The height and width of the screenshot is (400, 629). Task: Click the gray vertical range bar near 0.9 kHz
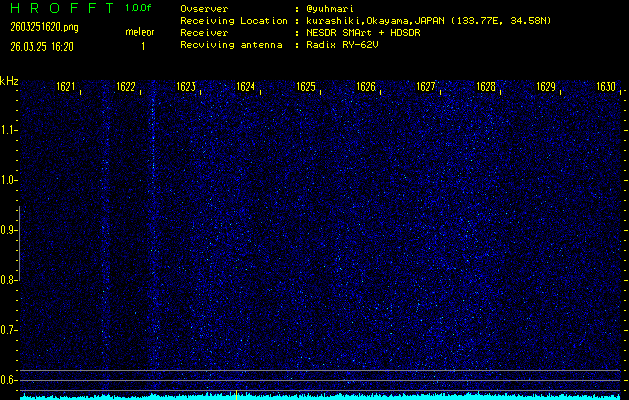tap(20, 243)
